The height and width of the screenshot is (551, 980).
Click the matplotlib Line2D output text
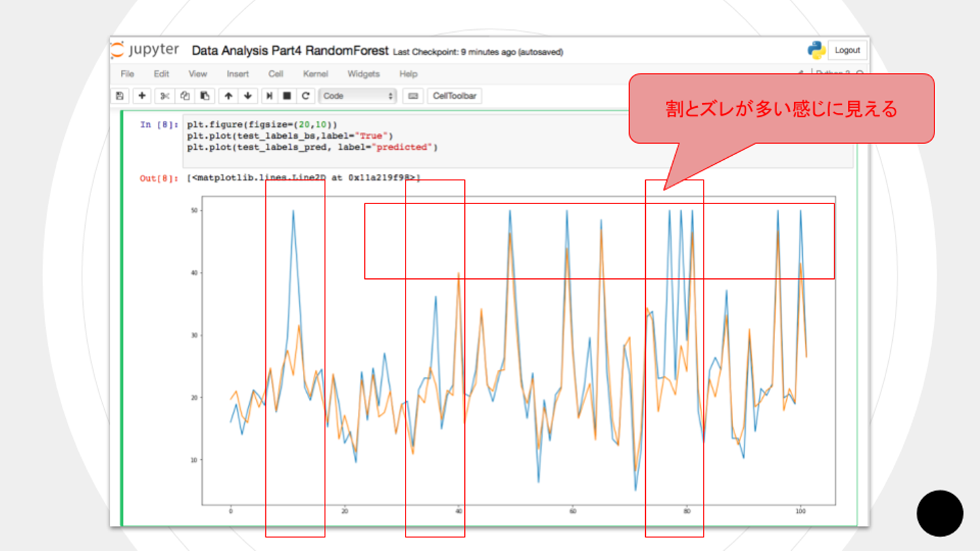[304, 178]
